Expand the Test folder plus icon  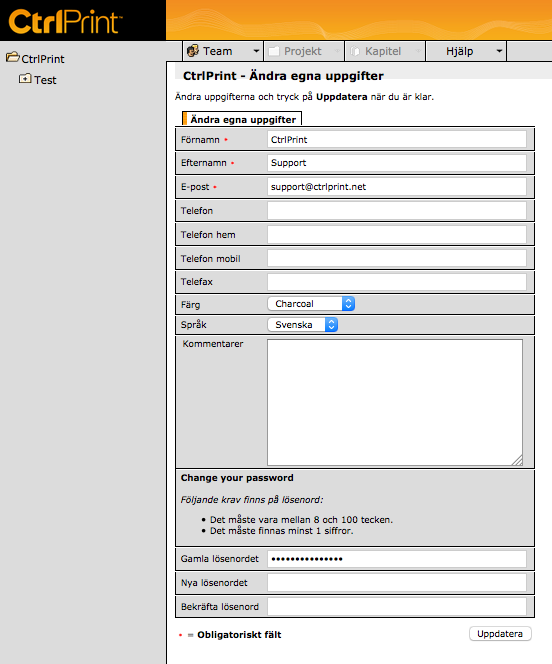tap(25, 79)
